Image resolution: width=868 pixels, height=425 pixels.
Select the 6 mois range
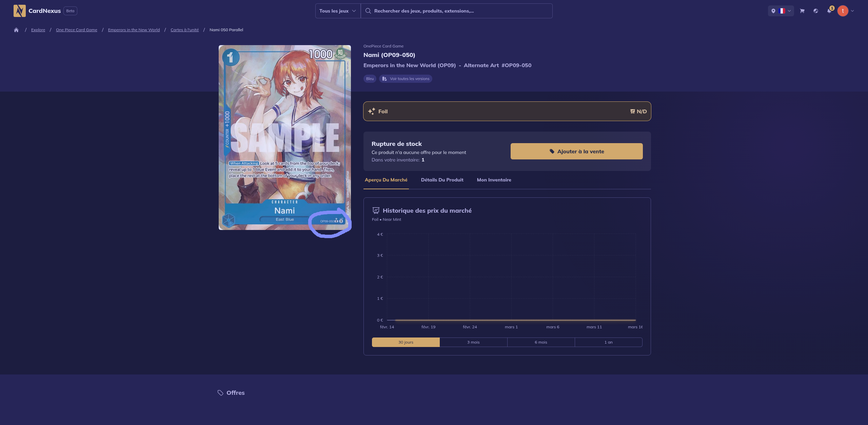(541, 342)
